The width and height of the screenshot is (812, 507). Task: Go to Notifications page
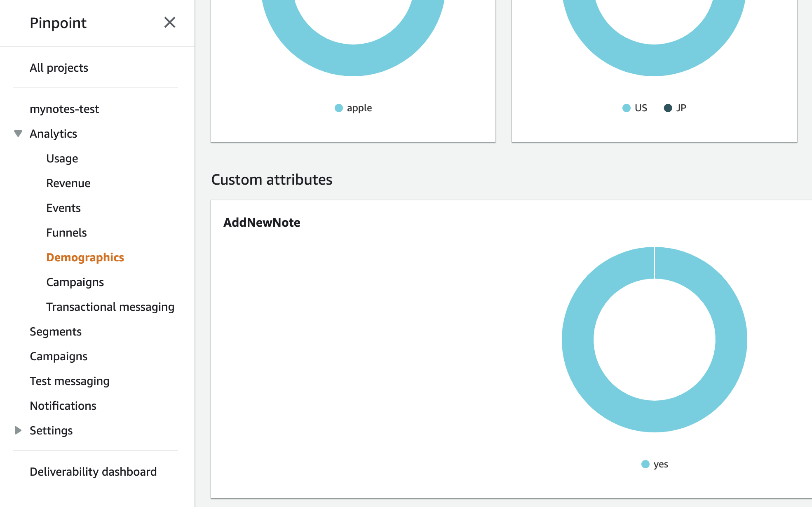tap(63, 406)
